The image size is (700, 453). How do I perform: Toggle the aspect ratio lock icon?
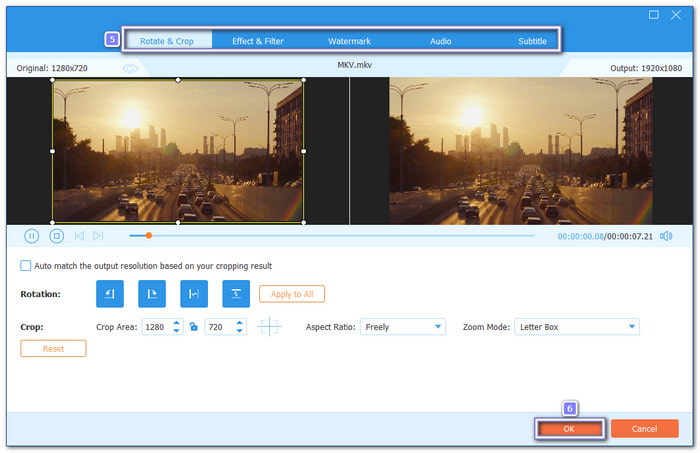[194, 327]
